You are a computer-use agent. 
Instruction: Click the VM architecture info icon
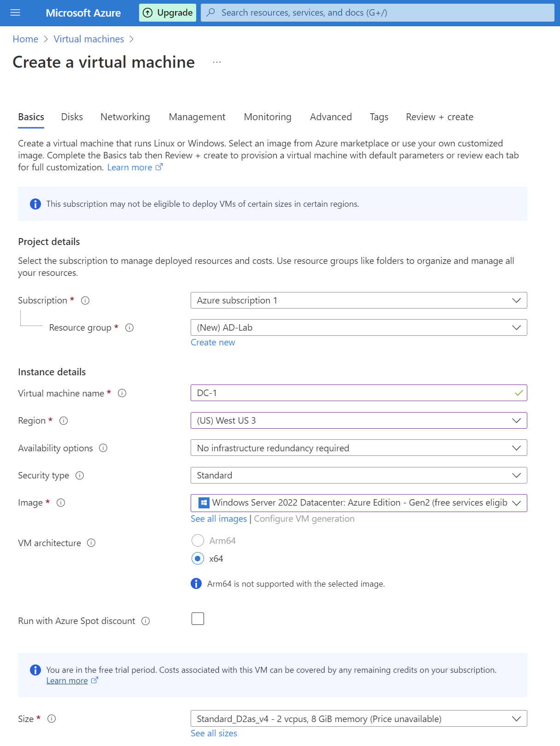pos(91,543)
